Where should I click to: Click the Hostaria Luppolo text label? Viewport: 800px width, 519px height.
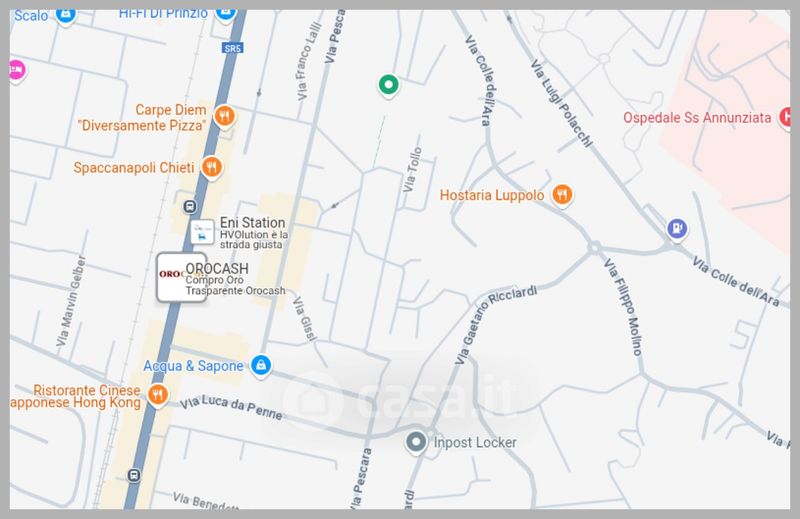click(492, 195)
